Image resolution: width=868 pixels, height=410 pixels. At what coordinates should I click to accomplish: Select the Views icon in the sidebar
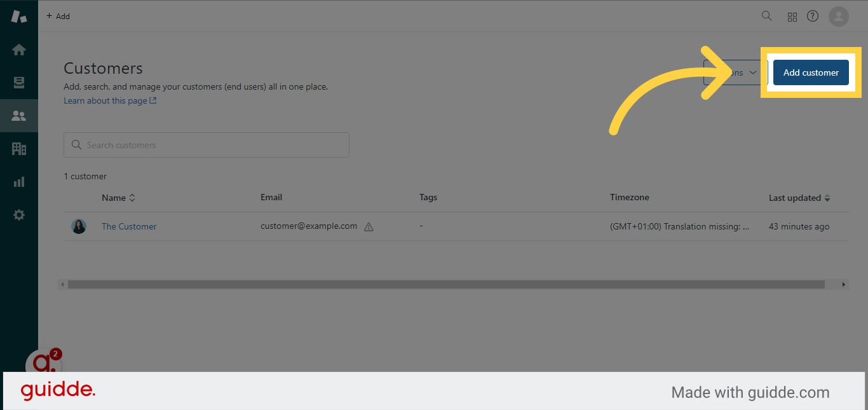coord(19,82)
